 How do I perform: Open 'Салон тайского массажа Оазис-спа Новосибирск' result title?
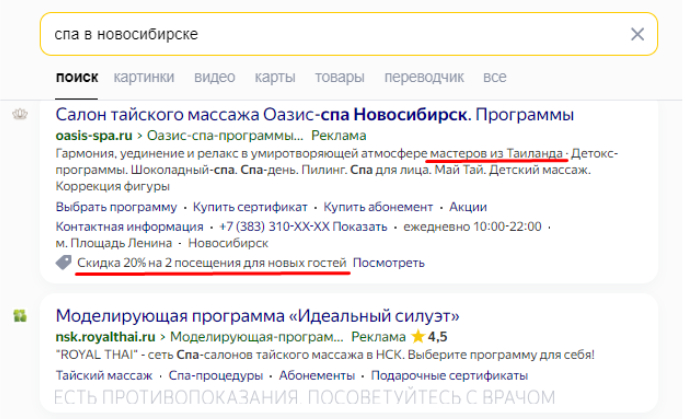click(315, 114)
